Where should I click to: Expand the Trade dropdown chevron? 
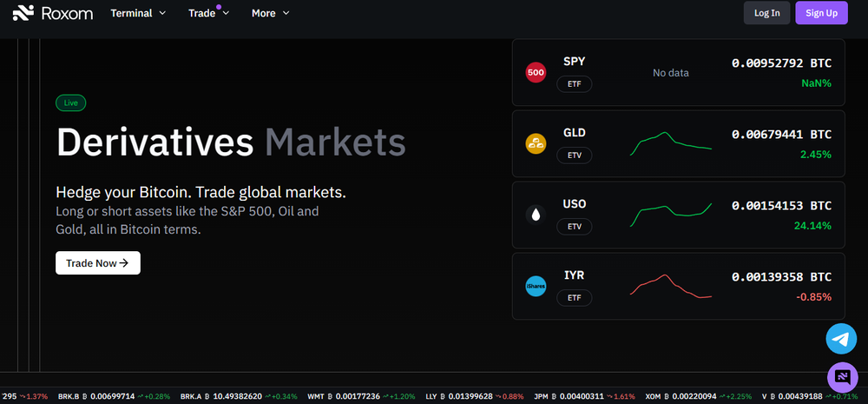(226, 13)
